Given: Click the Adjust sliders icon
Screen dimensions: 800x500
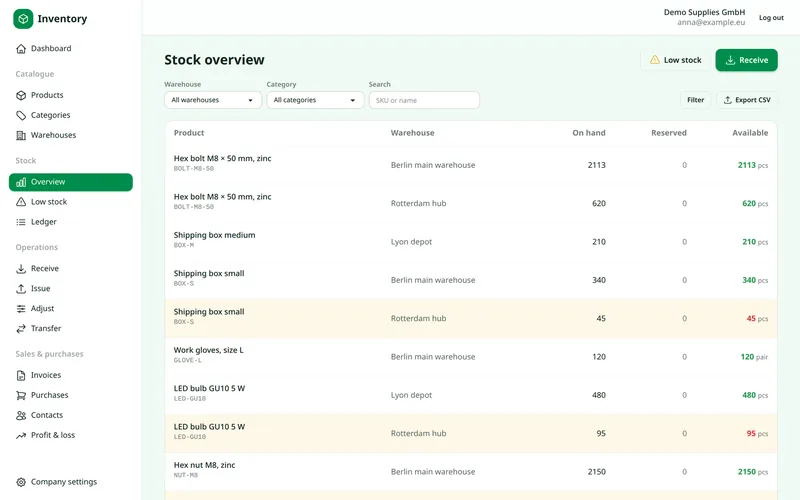Looking at the screenshot, I should (21, 309).
